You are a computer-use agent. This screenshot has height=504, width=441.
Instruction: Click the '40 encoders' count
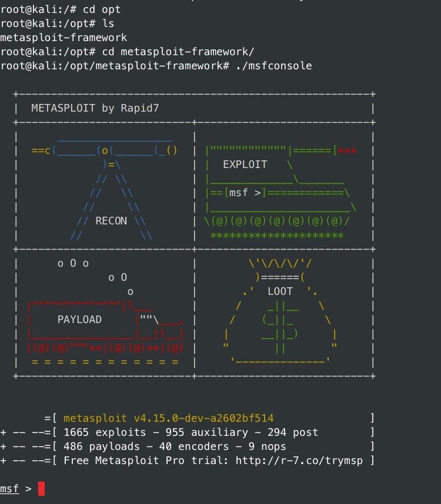(197, 446)
